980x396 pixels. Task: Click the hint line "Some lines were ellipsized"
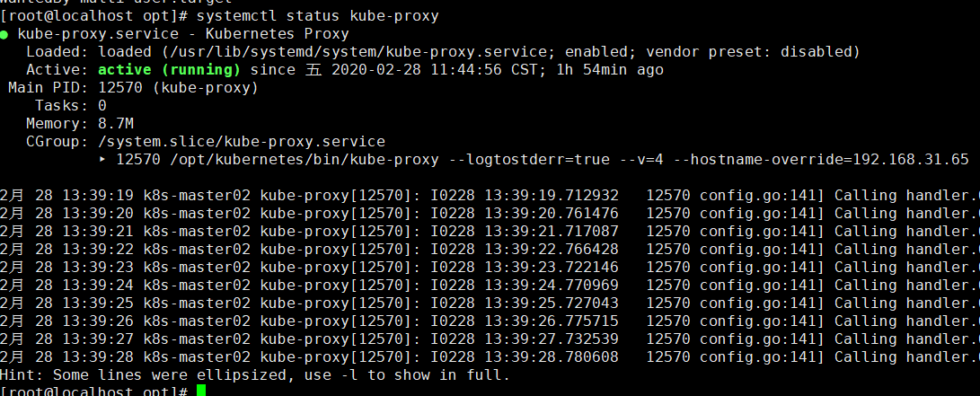[255, 375]
